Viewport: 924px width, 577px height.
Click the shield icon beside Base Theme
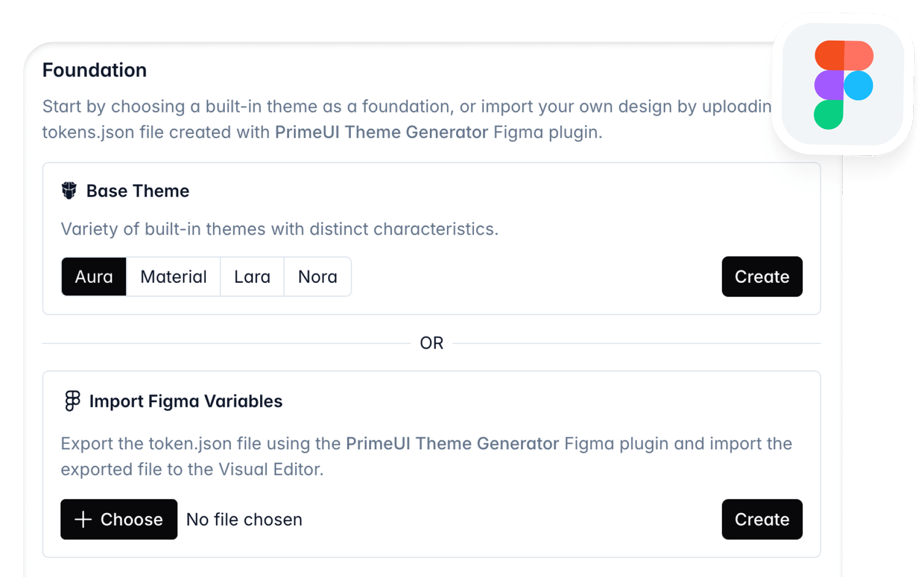click(70, 191)
